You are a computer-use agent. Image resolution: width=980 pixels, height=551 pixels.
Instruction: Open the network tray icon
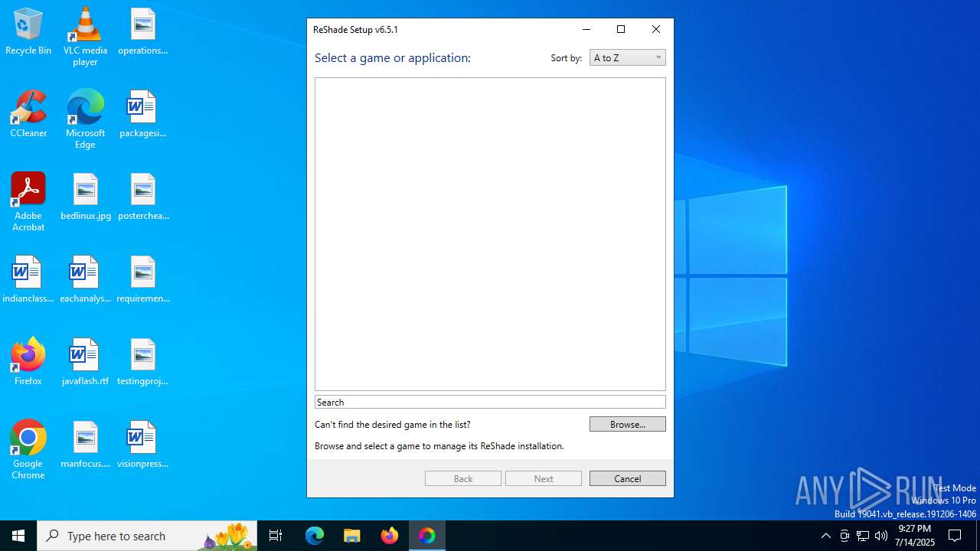click(x=863, y=536)
